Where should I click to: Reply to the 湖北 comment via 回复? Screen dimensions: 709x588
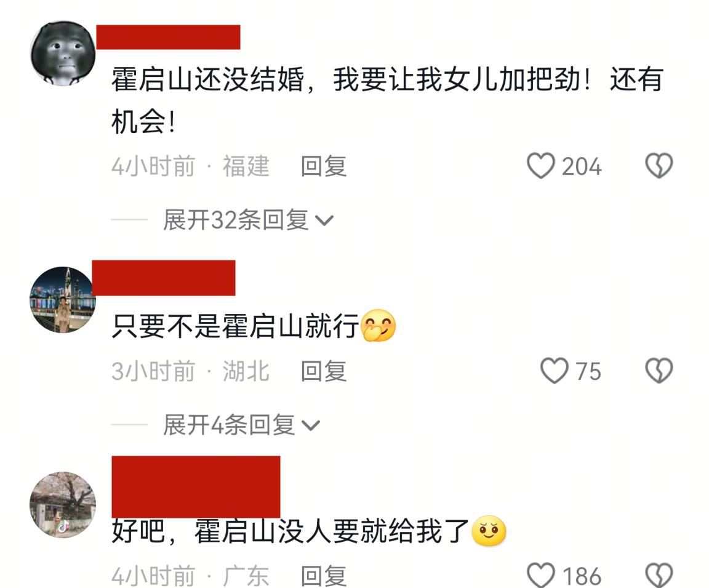(324, 371)
